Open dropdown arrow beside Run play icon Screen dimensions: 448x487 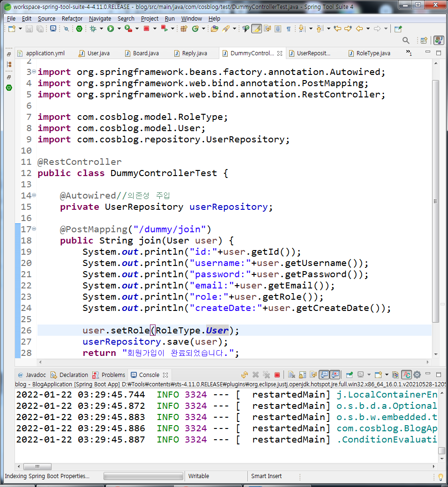pos(119,29)
